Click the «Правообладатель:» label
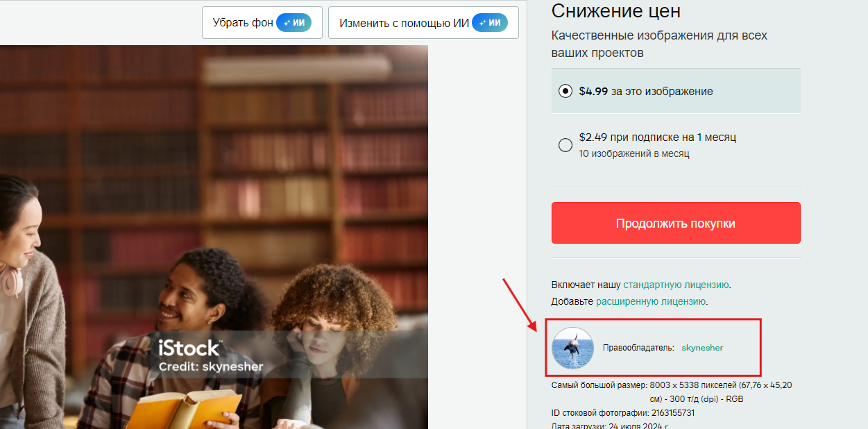Screen dimensions: 868x429 coord(638,347)
